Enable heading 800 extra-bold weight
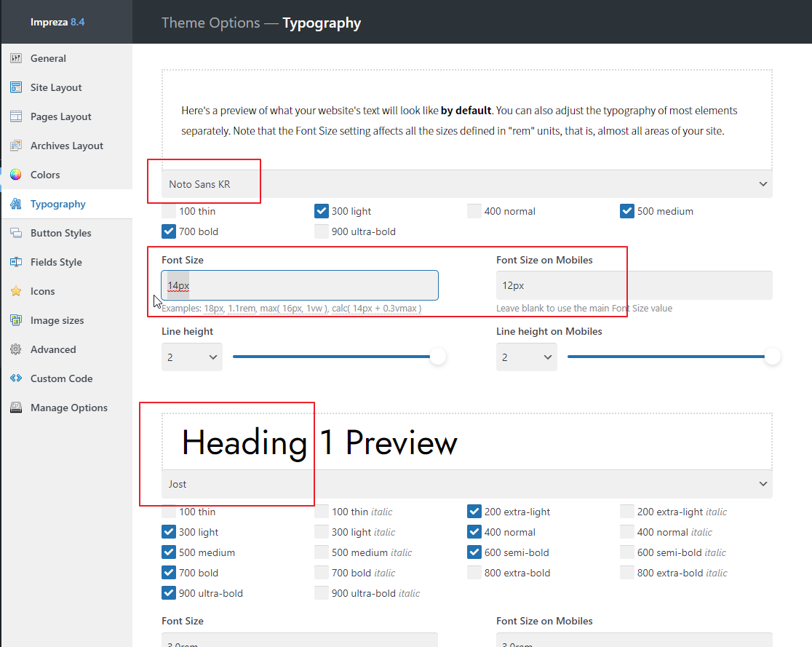812x647 pixels. [474, 573]
